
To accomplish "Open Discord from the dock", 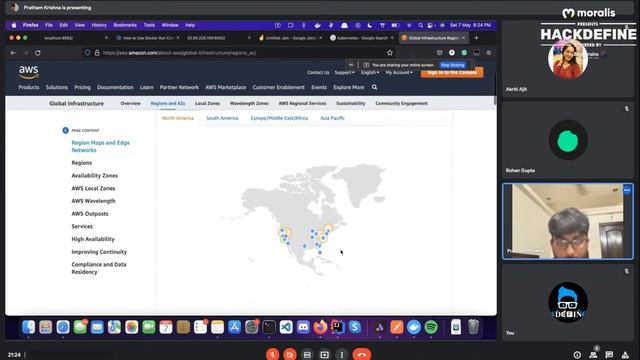I will click(x=303, y=327).
